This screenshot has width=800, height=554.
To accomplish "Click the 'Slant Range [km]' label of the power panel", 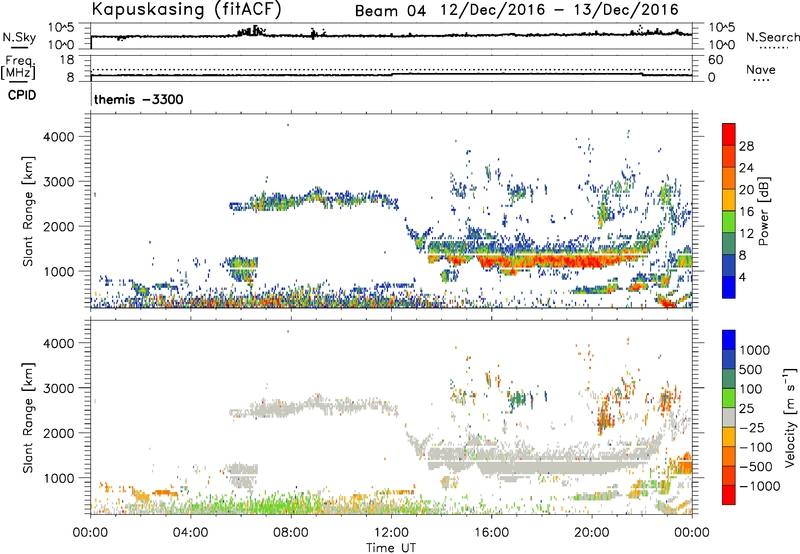I will (28, 211).
